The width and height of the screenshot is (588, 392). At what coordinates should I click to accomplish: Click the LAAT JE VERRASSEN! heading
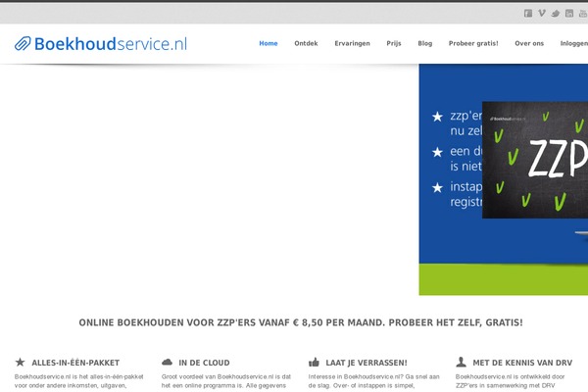367,363
